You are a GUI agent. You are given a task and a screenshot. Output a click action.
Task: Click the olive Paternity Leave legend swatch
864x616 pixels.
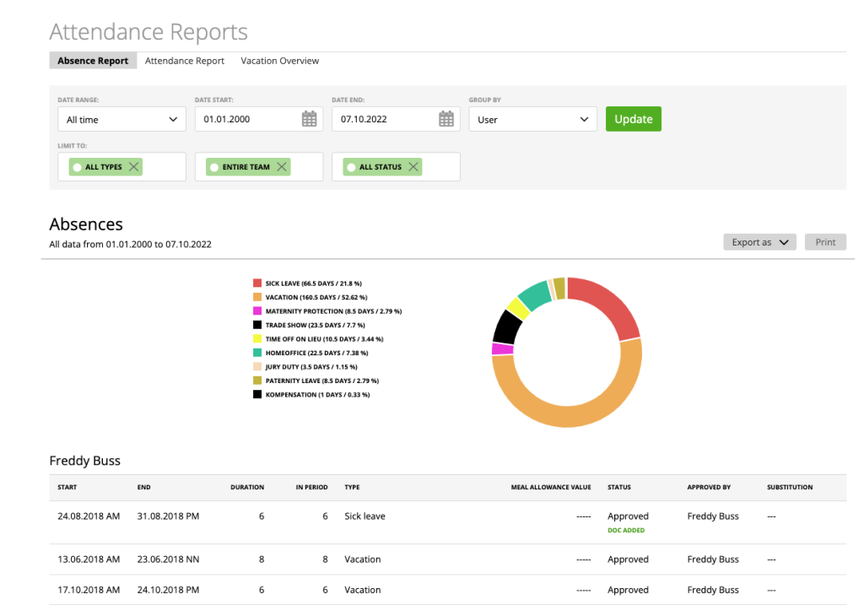tap(257, 381)
